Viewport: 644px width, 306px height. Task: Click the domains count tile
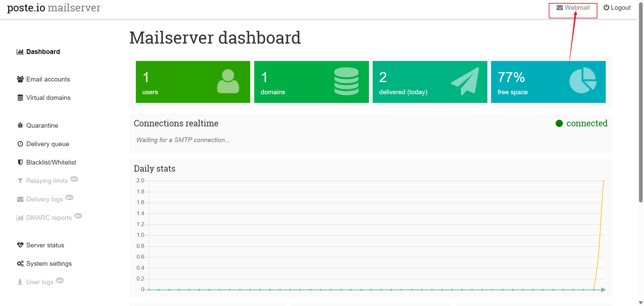tap(311, 82)
